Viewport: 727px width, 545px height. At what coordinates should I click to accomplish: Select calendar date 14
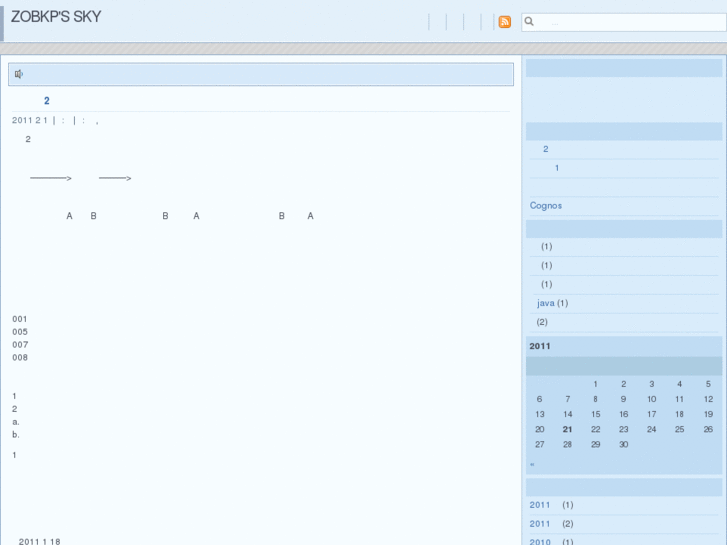[568, 414]
